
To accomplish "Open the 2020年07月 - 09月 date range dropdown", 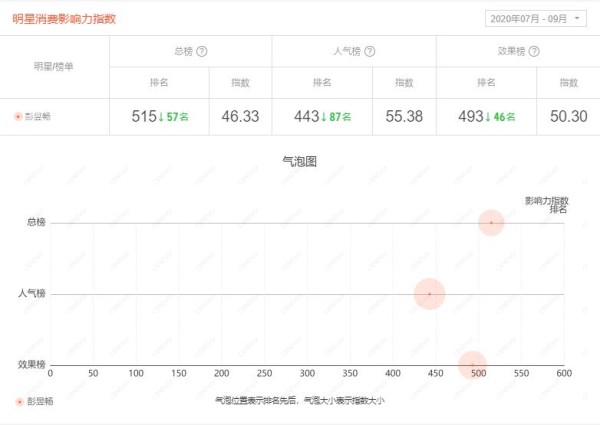I will coord(536,18).
